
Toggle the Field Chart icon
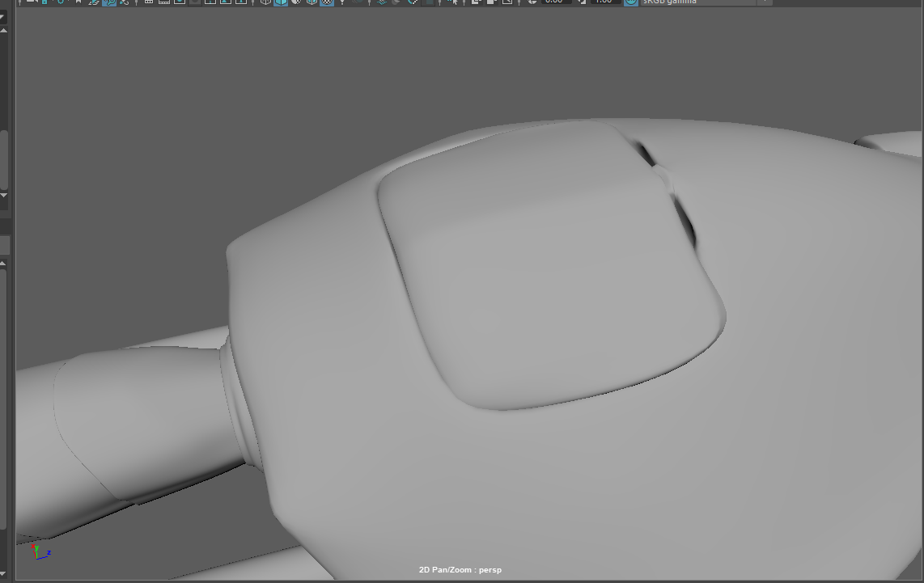[210, 2]
